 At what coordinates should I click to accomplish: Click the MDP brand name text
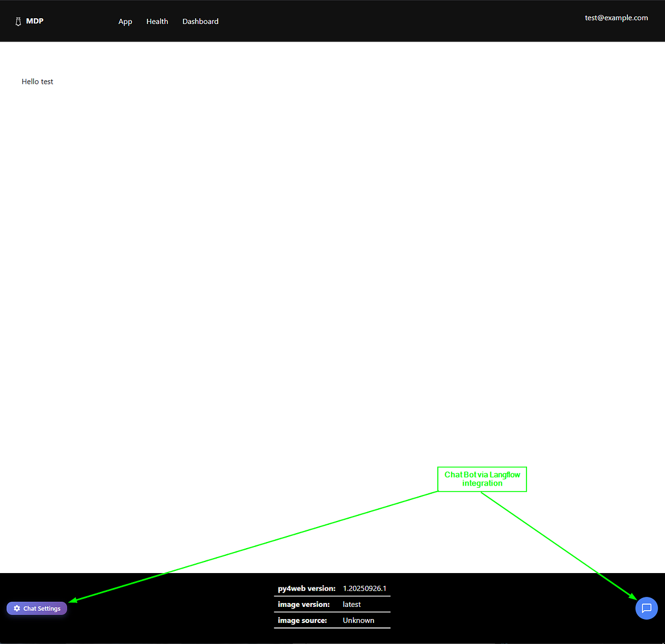tap(35, 21)
